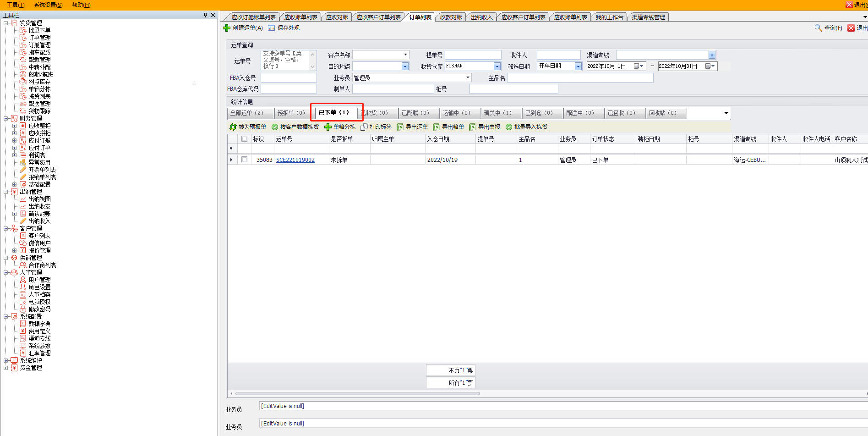Check the row checkbox for order 35083
This screenshot has height=436, width=868.
coord(244,160)
